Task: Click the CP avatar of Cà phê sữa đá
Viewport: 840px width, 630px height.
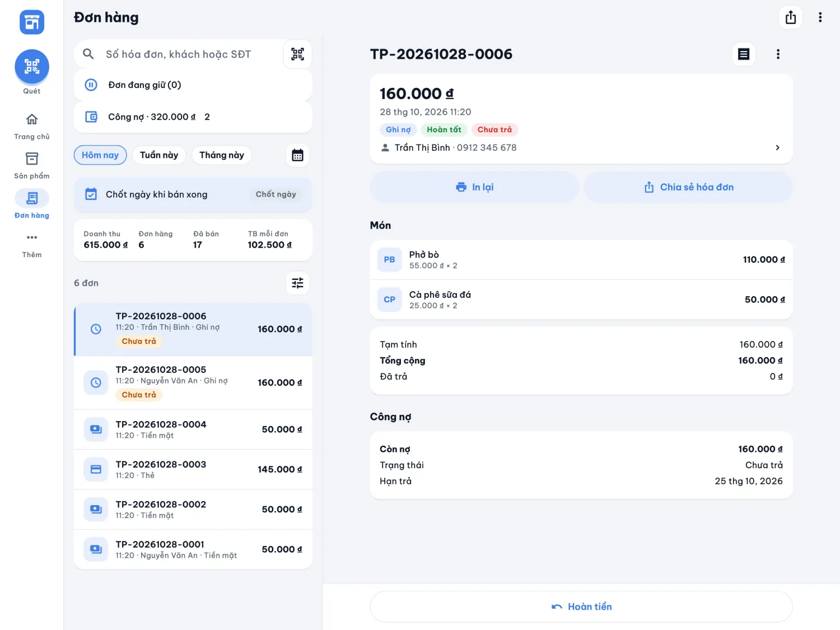Action: (x=390, y=300)
